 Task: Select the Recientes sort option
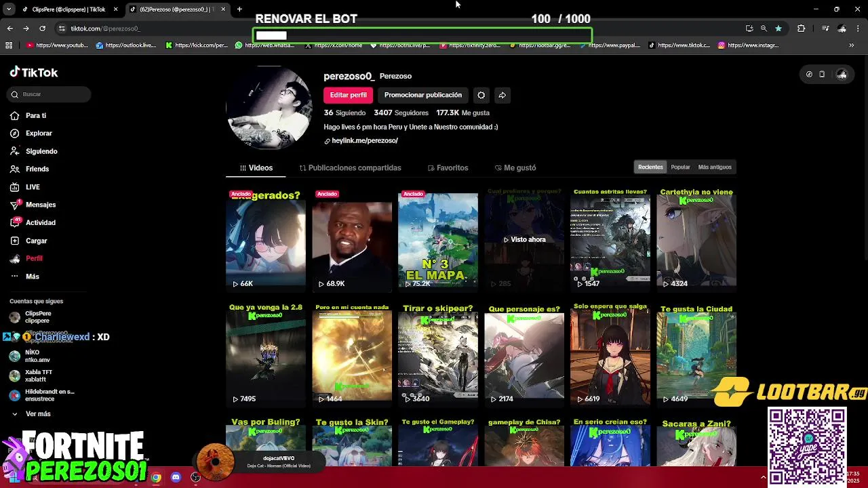[x=650, y=167]
